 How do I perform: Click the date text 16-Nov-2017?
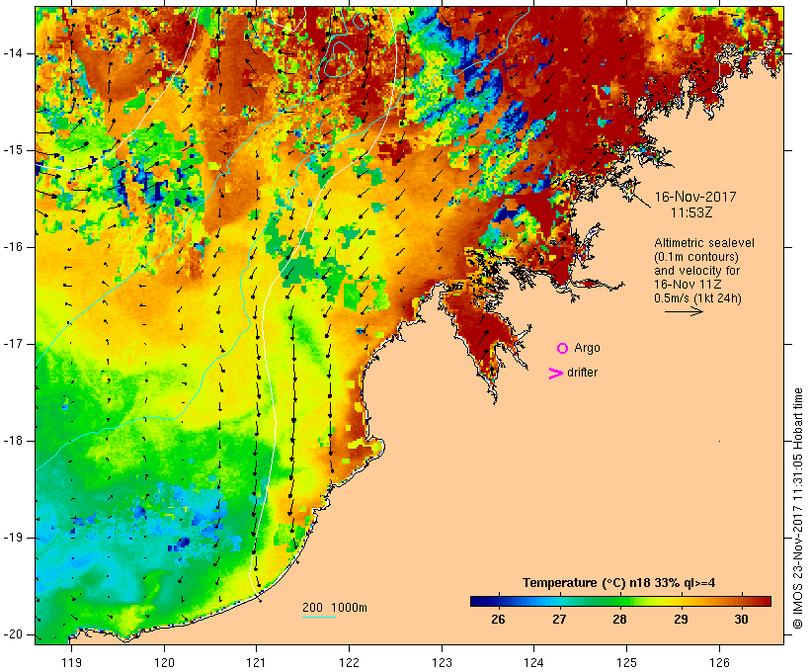click(x=695, y=197)
